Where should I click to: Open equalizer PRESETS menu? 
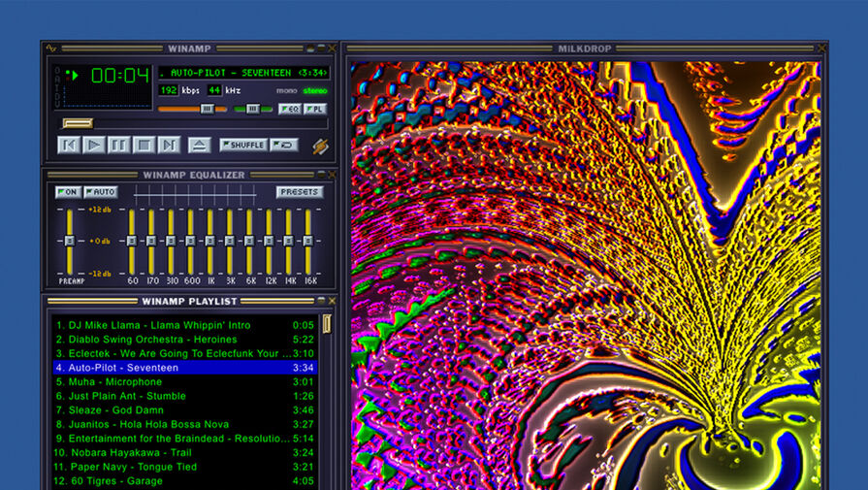(x=300, y=192)
